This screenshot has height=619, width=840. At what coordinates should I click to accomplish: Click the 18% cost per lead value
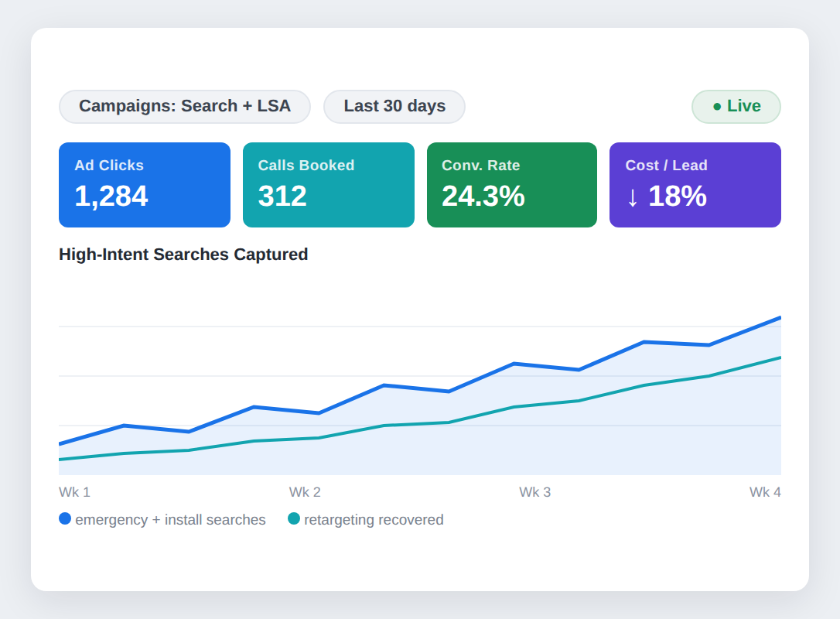point(678,197)
